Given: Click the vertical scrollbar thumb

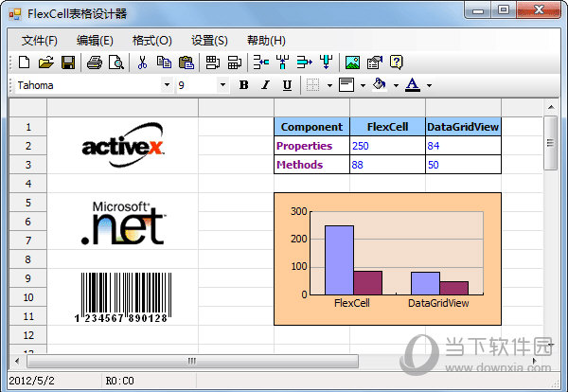Looking at the screenshot, I should 551,143.
